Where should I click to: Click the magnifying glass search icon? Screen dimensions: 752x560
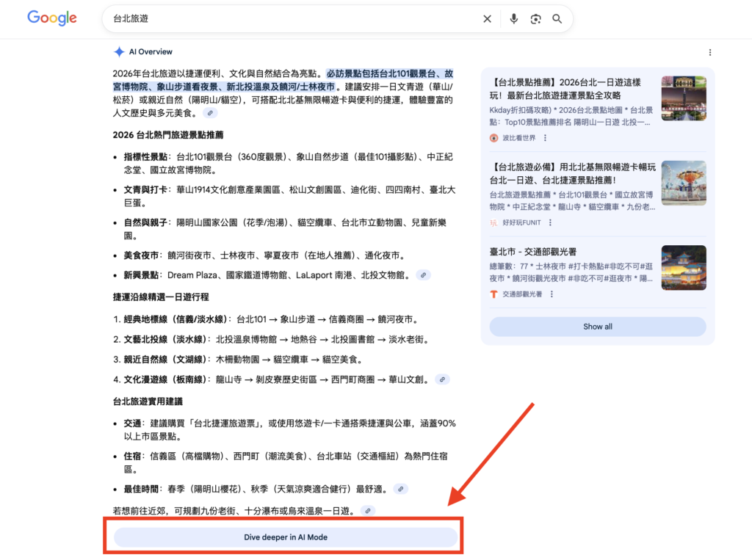click(557, 19)
